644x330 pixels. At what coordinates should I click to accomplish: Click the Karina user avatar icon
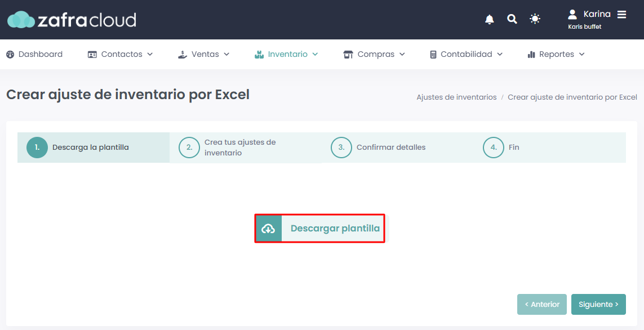tap(572, 15)
